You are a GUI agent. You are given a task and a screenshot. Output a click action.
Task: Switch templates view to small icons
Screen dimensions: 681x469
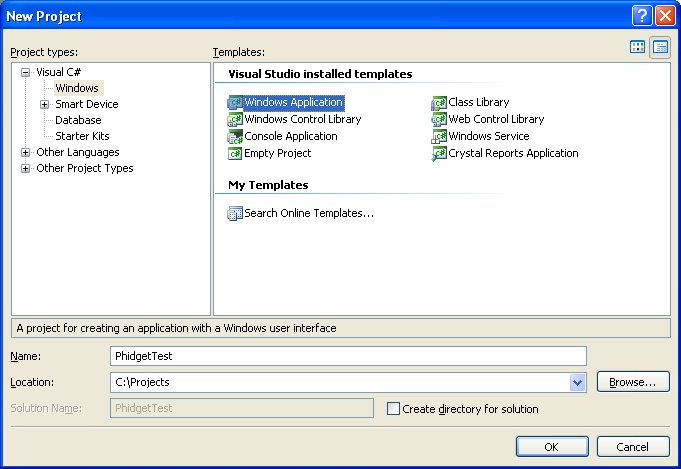[660, 47]
